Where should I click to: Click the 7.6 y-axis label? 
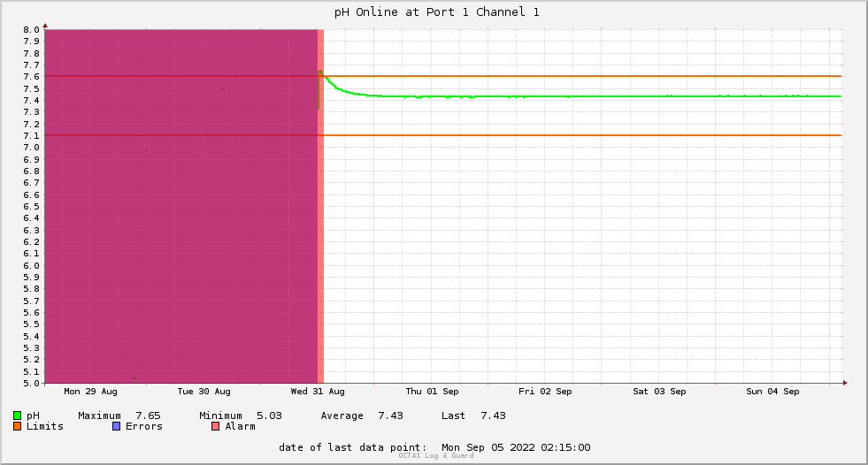click(32, 77)
